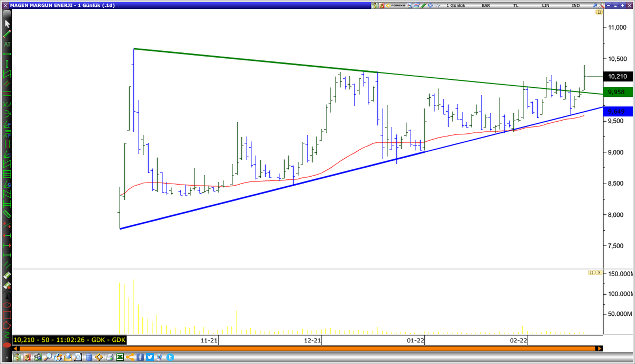Open the magnifier search icon in bottom toolbar
The height and width of the screenshot is (364, 635).
click(48, 357)
